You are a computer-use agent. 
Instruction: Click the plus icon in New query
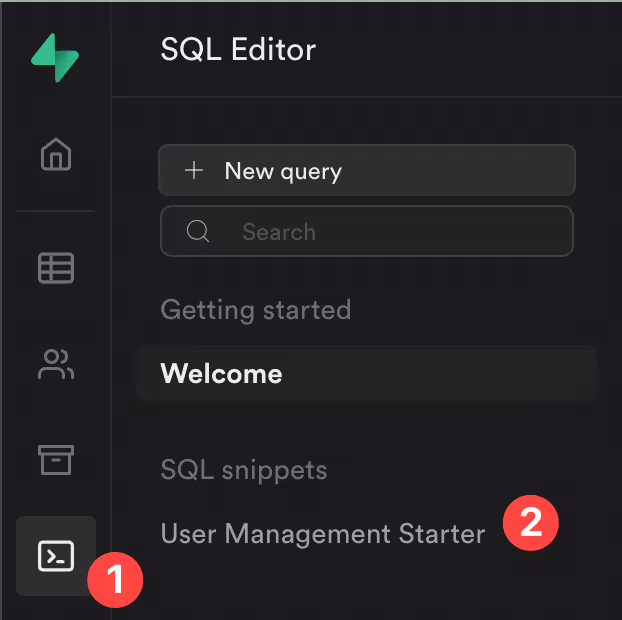(x=194, y=171)
